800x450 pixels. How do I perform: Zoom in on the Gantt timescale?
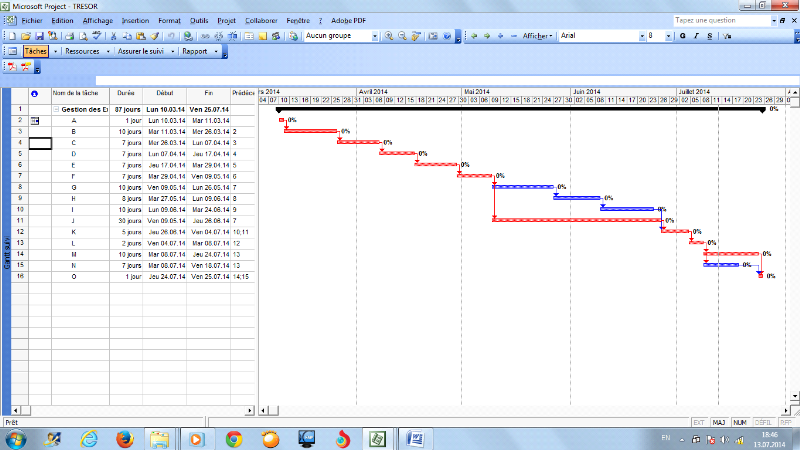(x=389, y=36)
